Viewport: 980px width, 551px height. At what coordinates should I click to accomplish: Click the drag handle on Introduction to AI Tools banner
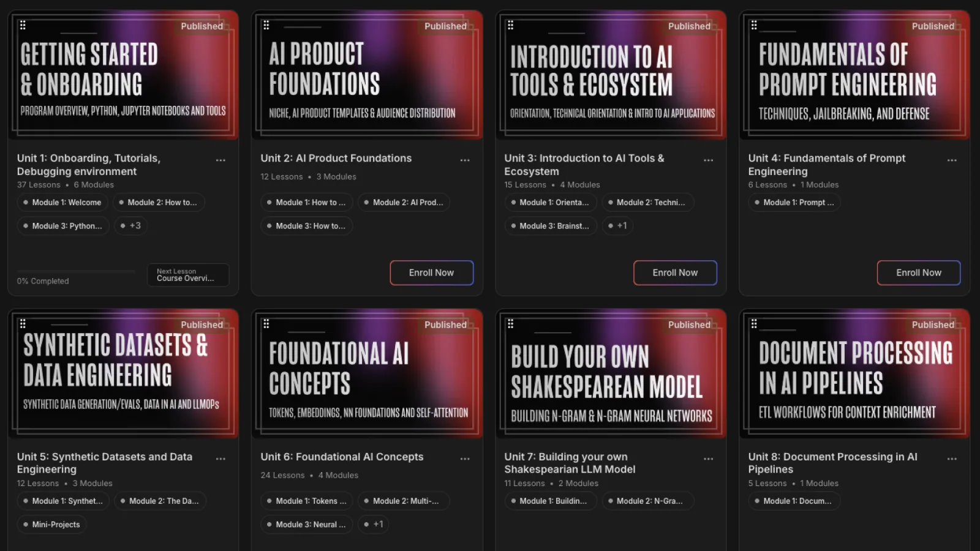tap(510, 25)
